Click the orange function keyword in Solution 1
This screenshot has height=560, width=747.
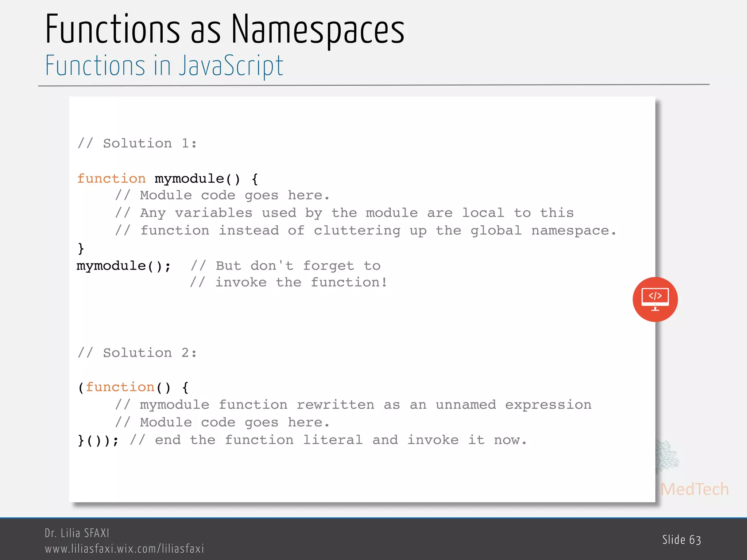(x=111, y=179)
